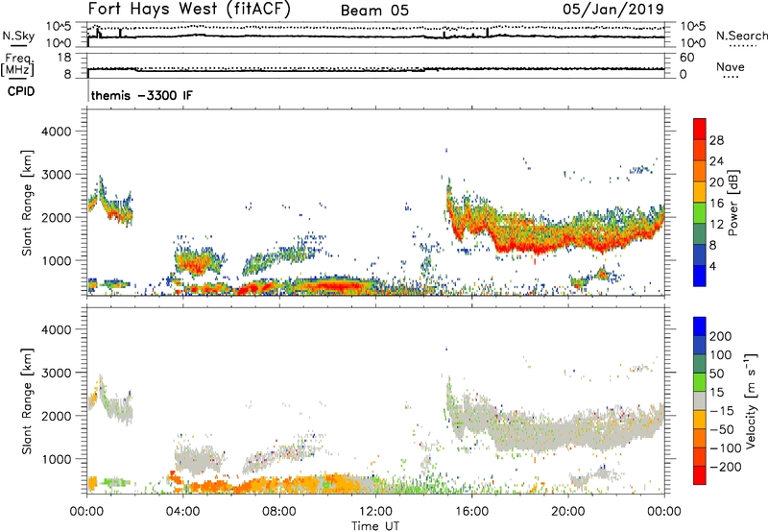Screen dimensions: 768x532
Task: Click the 'N.Search' legend label
Action: click(741, 36)
